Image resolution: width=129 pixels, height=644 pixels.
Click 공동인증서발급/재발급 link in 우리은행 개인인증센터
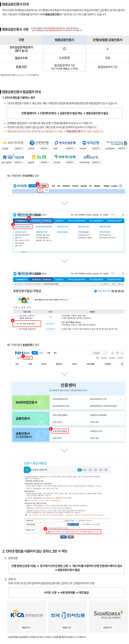[x=23, y=227]
